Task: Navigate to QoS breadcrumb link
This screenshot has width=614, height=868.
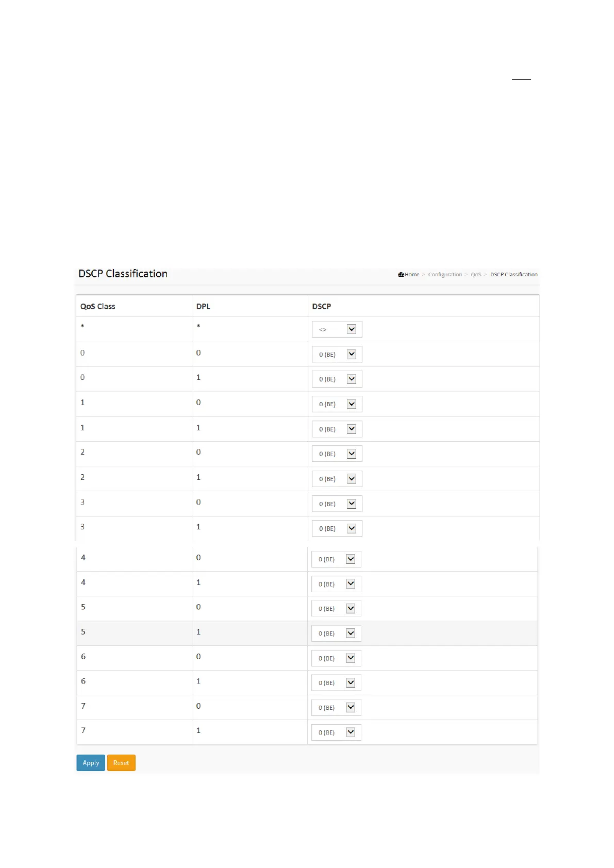Action: [x=476, y=275]
